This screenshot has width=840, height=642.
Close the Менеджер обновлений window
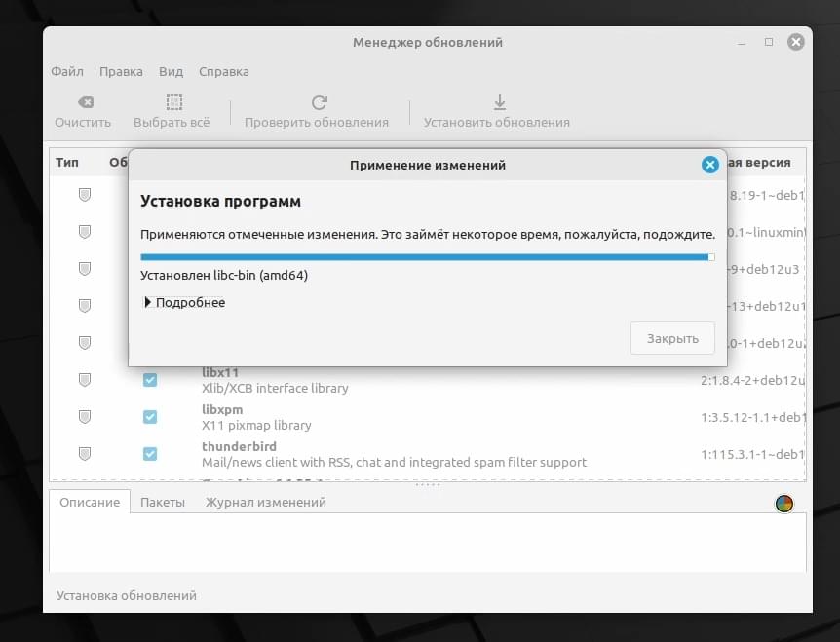pos(795,42)
